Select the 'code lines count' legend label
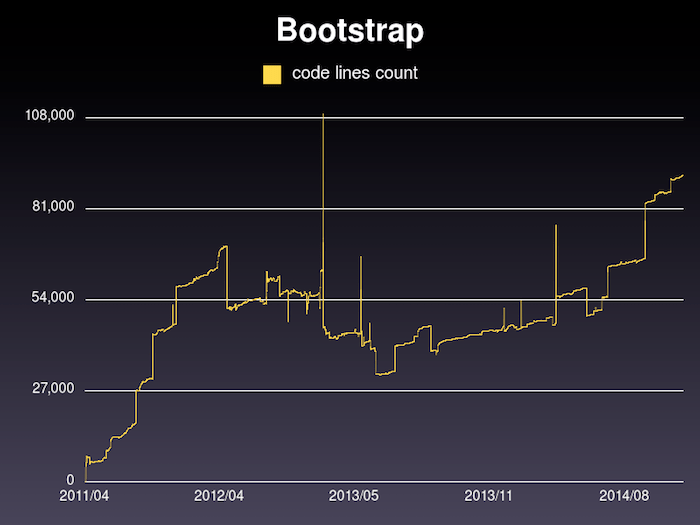 [x=355, y=73]
